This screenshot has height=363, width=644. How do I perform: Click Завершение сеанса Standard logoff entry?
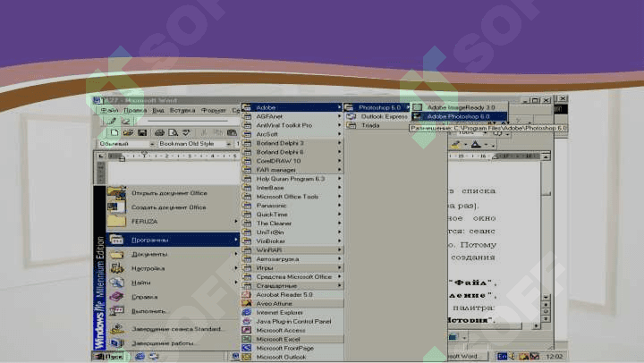coord(173,329)
